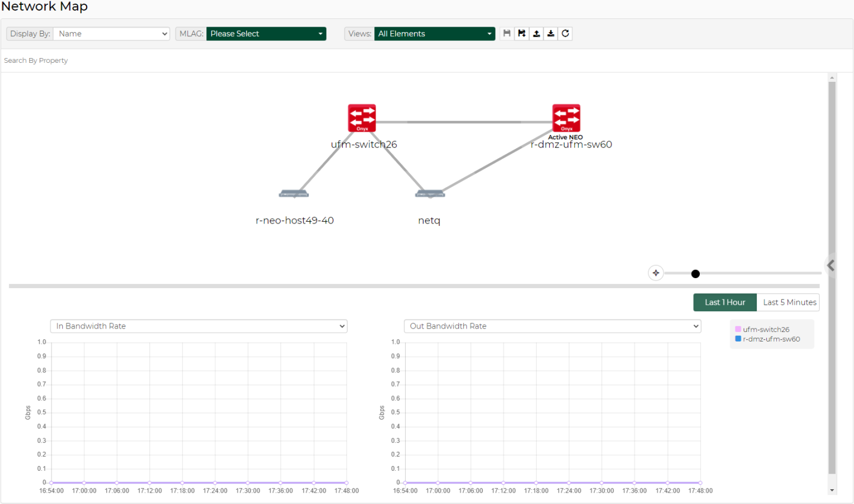This screenshot has height=504, width=854.
Task: Open the MLAG Please Select dropdown
Action: 266,34
